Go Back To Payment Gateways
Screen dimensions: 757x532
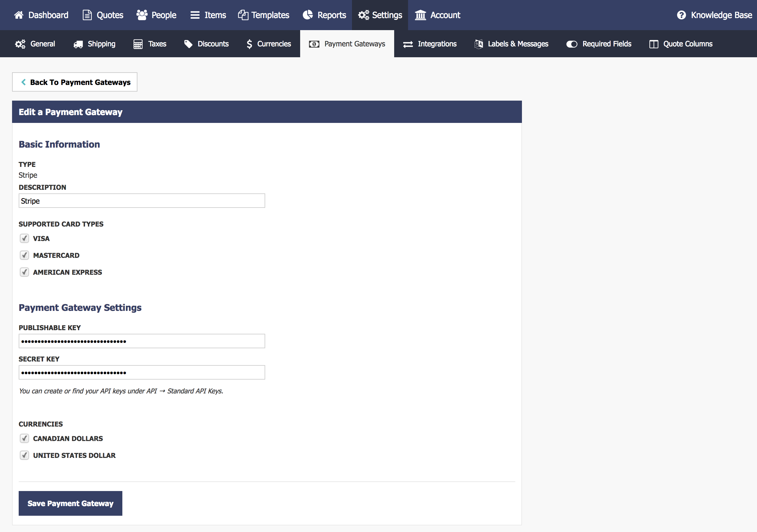click(75, 82)
